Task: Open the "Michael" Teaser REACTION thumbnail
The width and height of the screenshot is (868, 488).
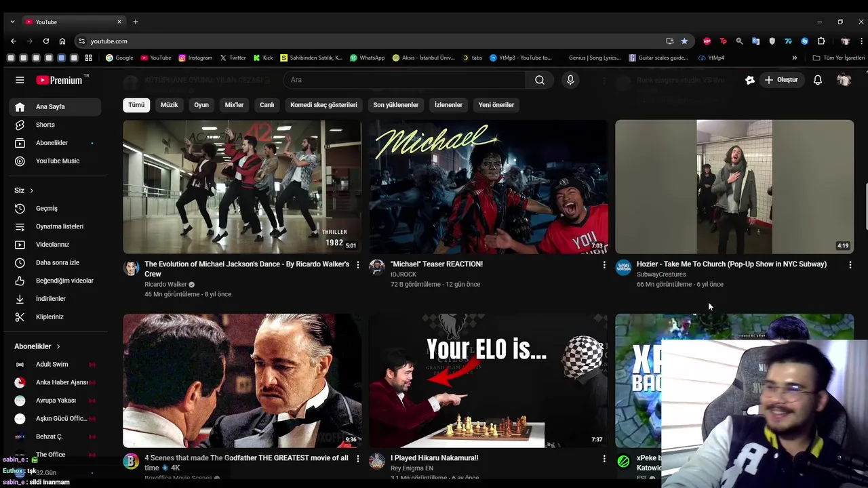Action: pos(488,186)
